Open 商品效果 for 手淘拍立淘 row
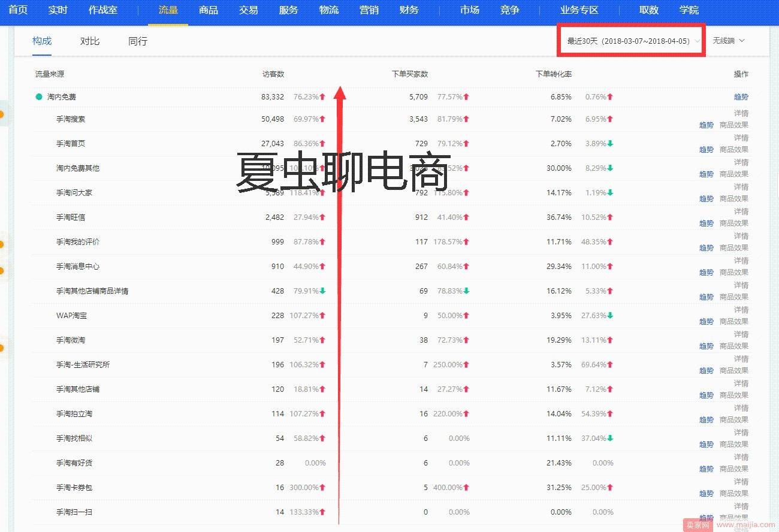Image resolution: width=779 pixels, height=532 pixels. point(734,420)
